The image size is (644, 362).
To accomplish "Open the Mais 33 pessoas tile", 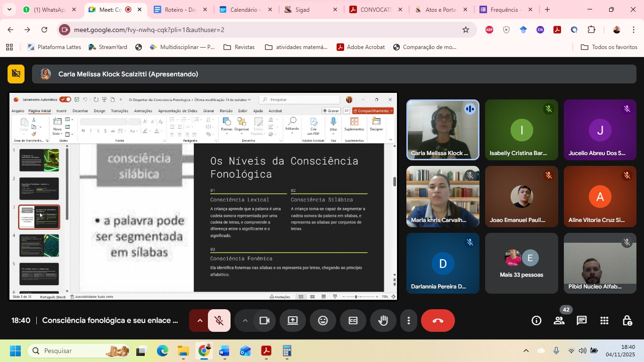I will pyautogui.click(x=521, y=263).
